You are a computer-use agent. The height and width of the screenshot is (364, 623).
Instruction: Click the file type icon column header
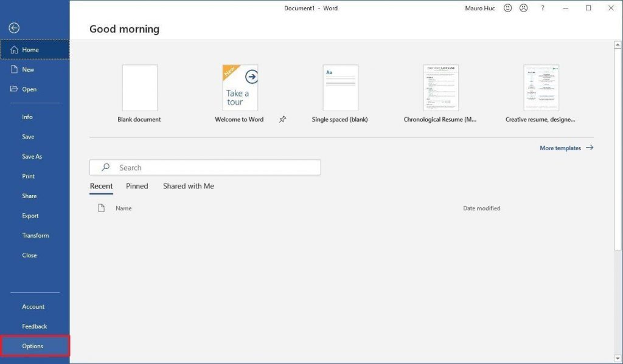tap(102, 208)
